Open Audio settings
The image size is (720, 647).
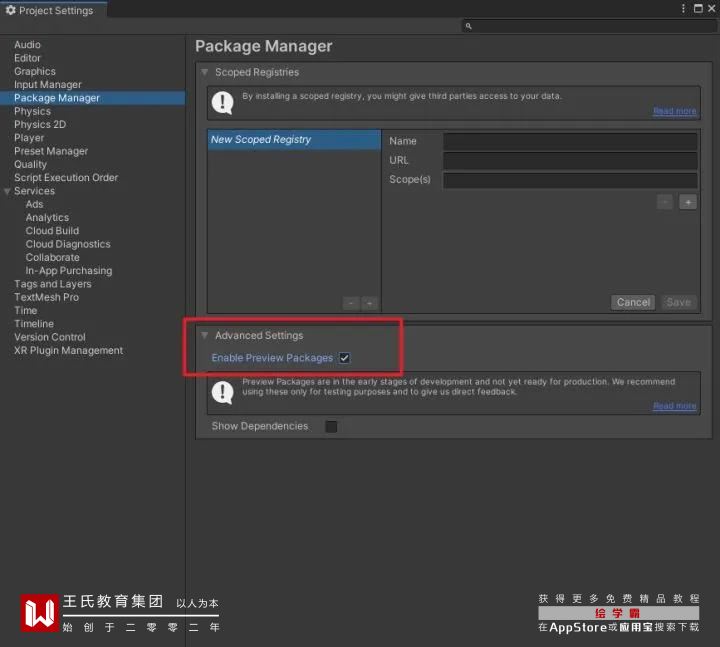28,45
